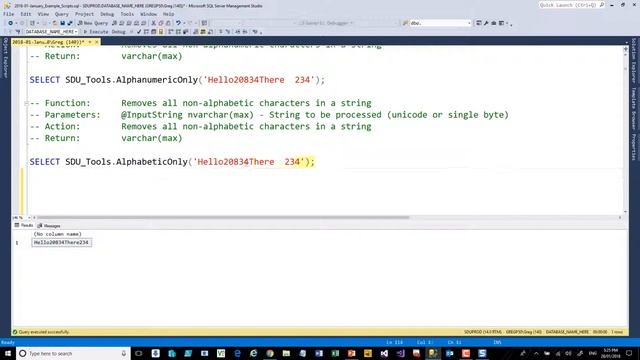Open the Tools menu
Screen dimensions: 640x360
point(127,14)
